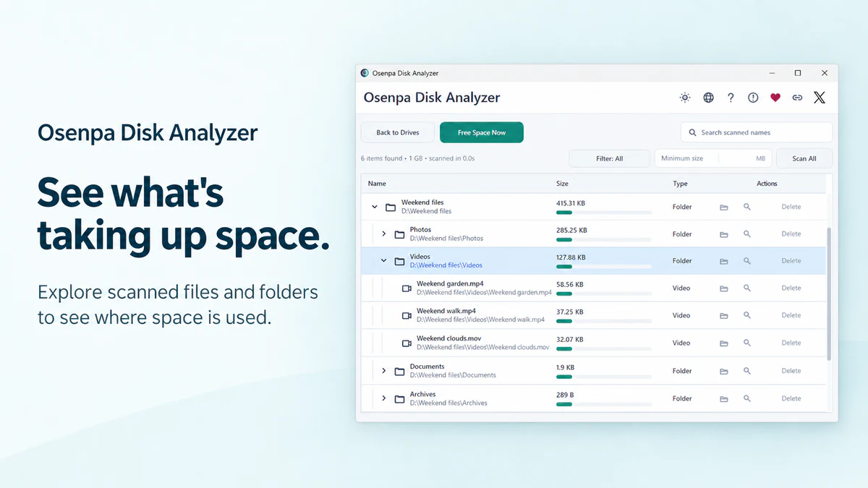868x488 pixels.
Task: Click magnifier icon in Documents row
Action: [x=747, y=371]
